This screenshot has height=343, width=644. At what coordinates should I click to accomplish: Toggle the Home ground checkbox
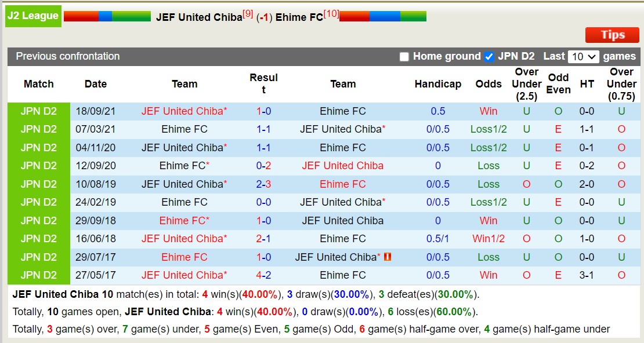[x=404, y=56]
